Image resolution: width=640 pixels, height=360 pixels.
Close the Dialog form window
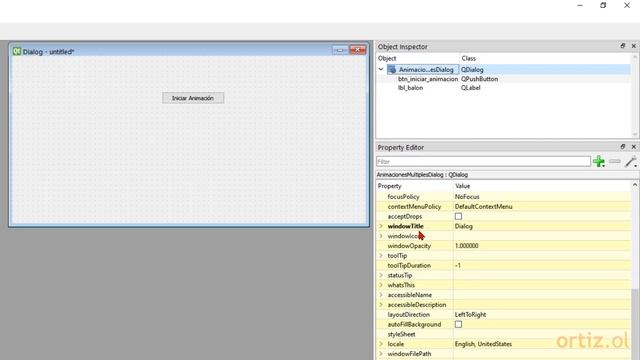(358, 50)
